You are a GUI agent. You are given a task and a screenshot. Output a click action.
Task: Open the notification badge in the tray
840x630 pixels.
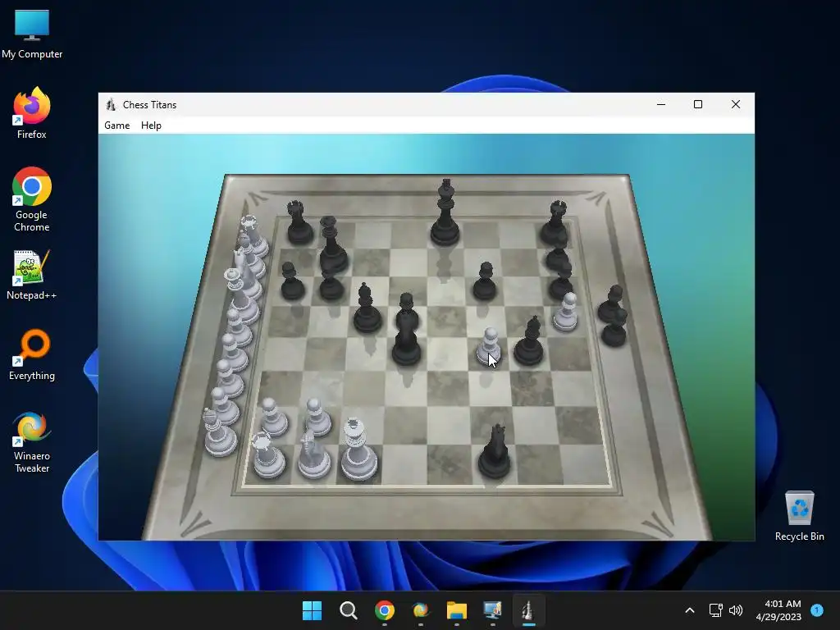click(817, 609)
